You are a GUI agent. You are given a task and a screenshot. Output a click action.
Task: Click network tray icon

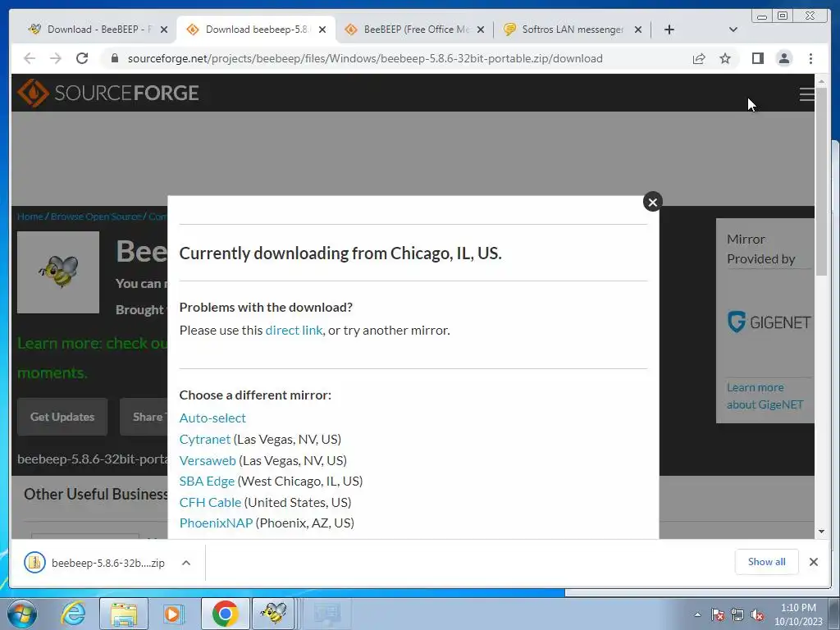[737, 615]
